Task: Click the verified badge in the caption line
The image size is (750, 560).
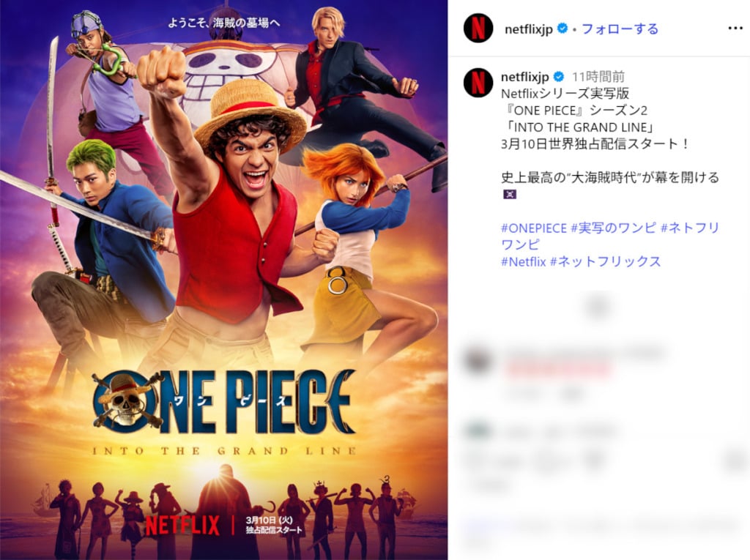Action: [558, 77]
